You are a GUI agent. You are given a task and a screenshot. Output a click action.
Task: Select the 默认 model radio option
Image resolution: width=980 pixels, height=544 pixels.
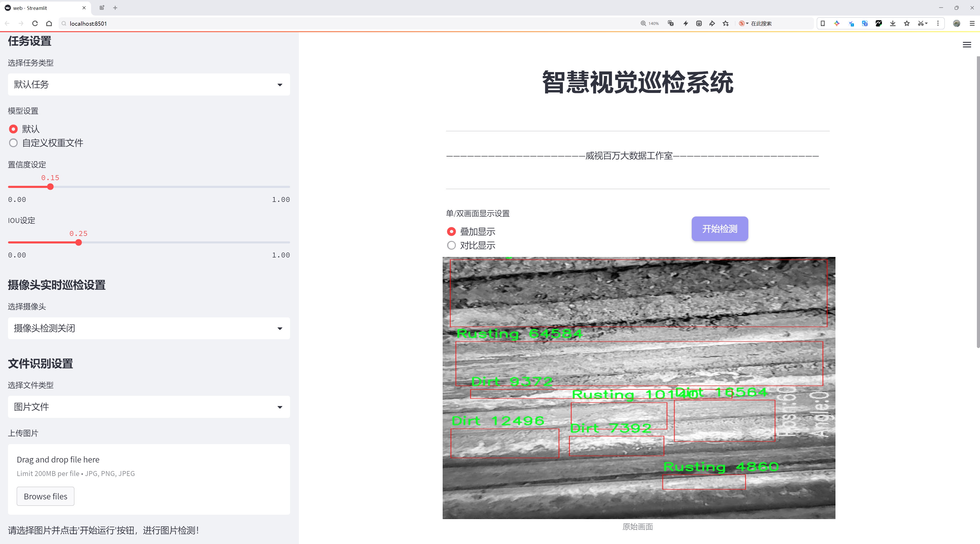coord(24,129)
